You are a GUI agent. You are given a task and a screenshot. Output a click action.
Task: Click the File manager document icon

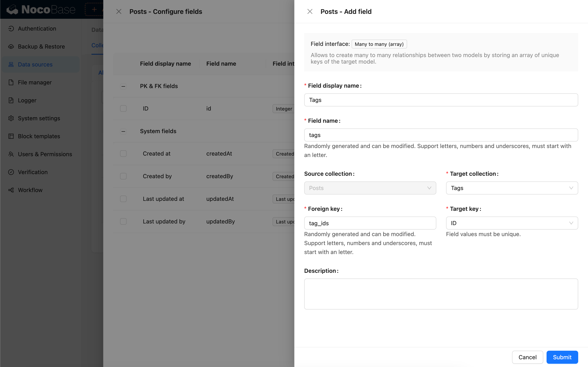(11, 83)
